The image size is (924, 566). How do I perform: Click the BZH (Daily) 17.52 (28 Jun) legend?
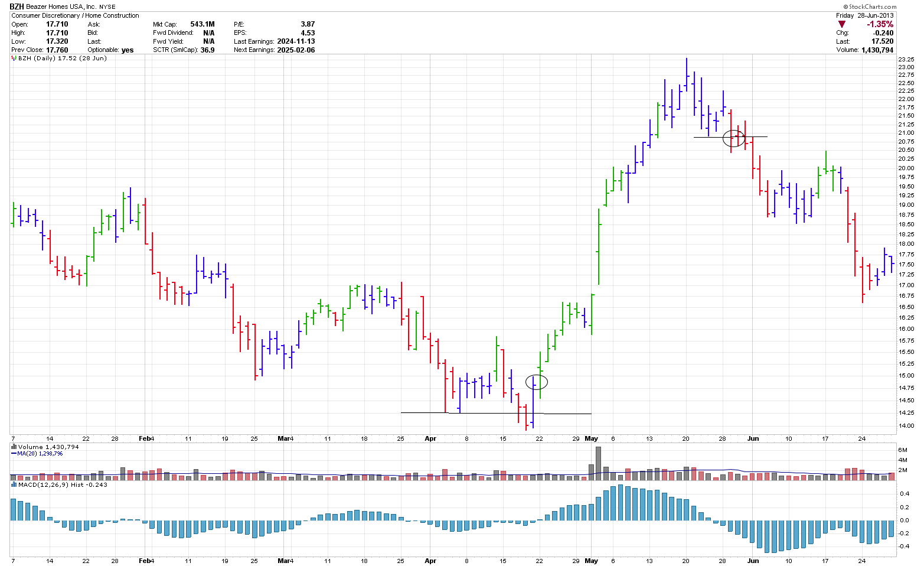(63, 58)
